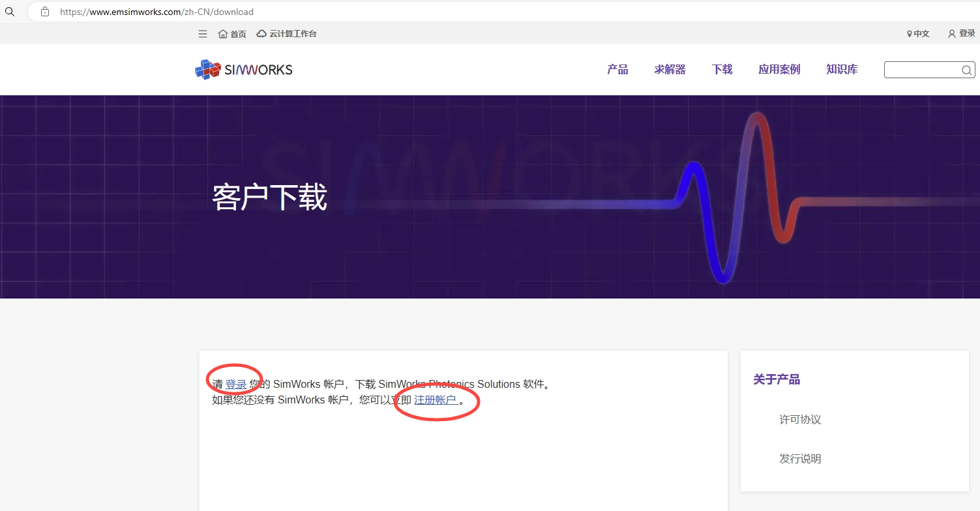This screenshot has height=511, width=980.
Task: Open the 产品 menu
Action: pyautogui.click(x=617, y=70)
